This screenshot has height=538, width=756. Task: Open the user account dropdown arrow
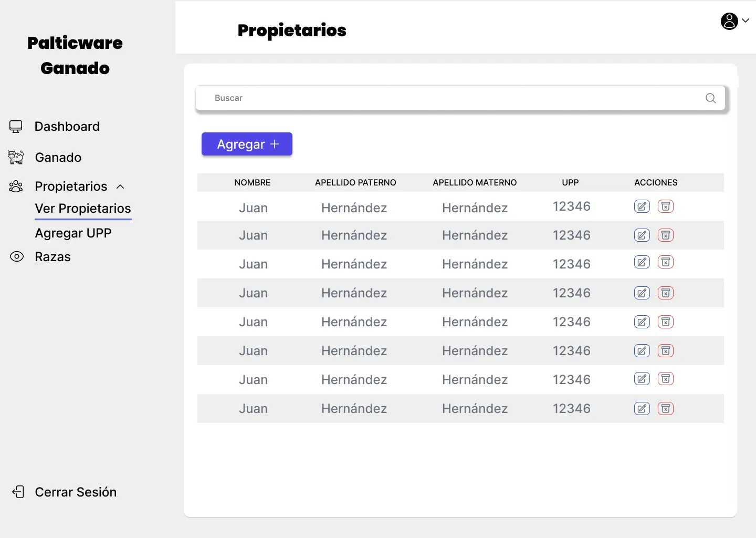(745, 21)
